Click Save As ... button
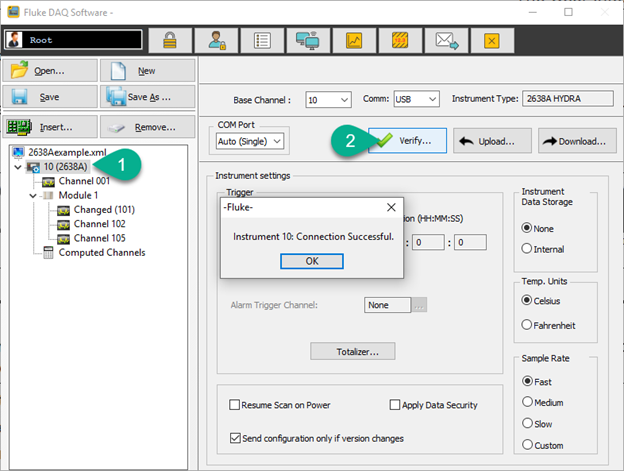The width and height of the screenshot is (624, 471). [x=147, y=97]
